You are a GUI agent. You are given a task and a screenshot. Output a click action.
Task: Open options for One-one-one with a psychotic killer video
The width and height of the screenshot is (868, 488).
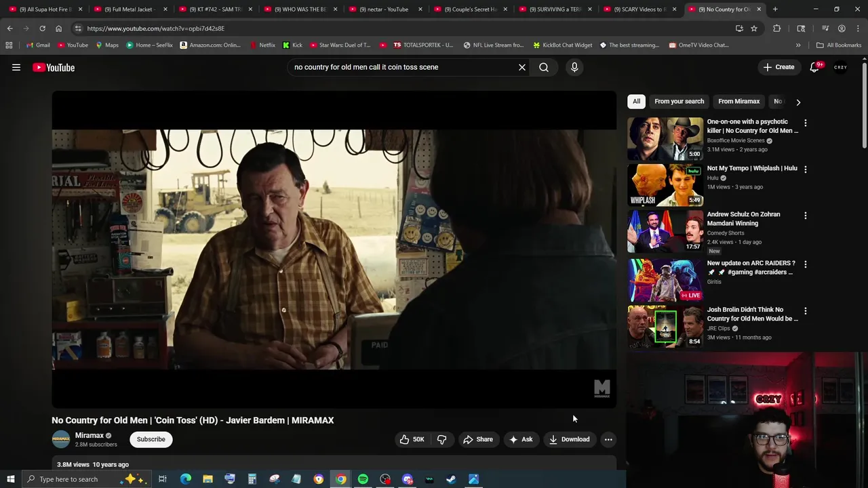(x=805, y=123)
